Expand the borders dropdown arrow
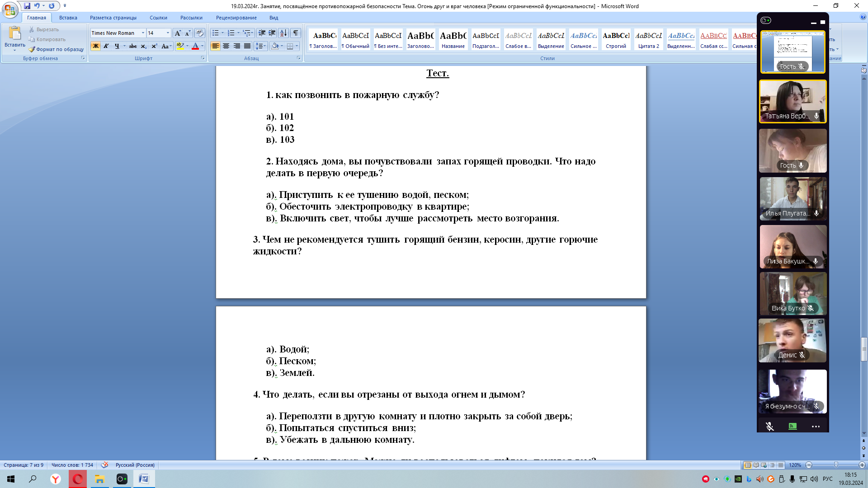This screenshot has width=868, height=488. (297, 46)
